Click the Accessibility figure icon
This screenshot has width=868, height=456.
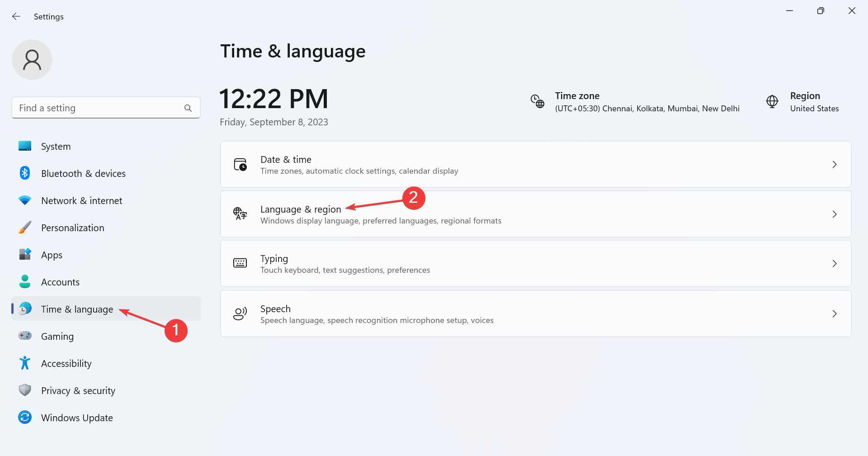tap(25, 363)
